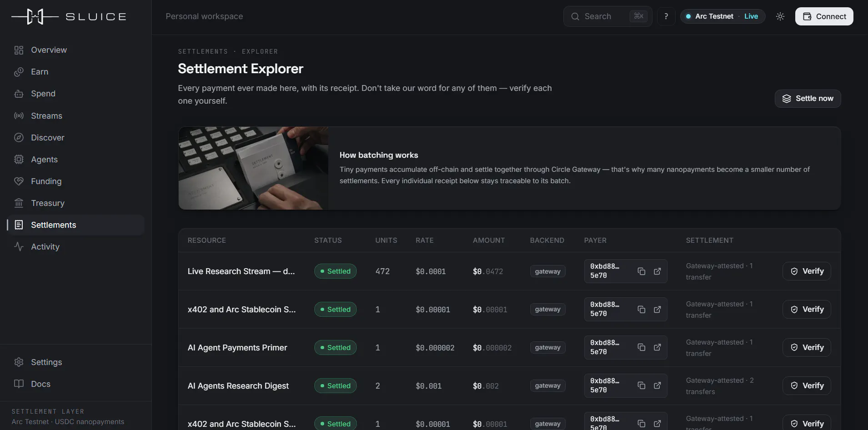Click the Connect wallet button
The width and height of the screenshot is (868, 430).
824,16
